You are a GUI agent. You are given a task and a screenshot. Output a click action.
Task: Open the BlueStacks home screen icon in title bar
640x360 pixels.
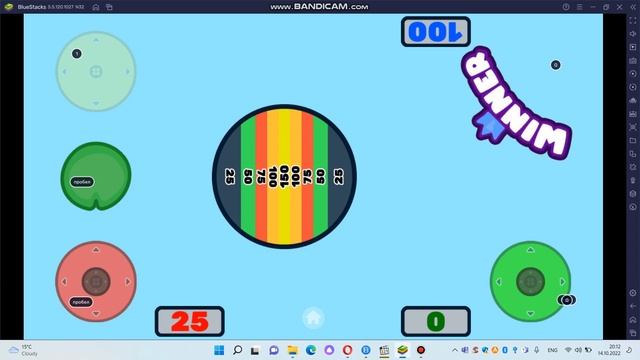click(x=96, y=7)
